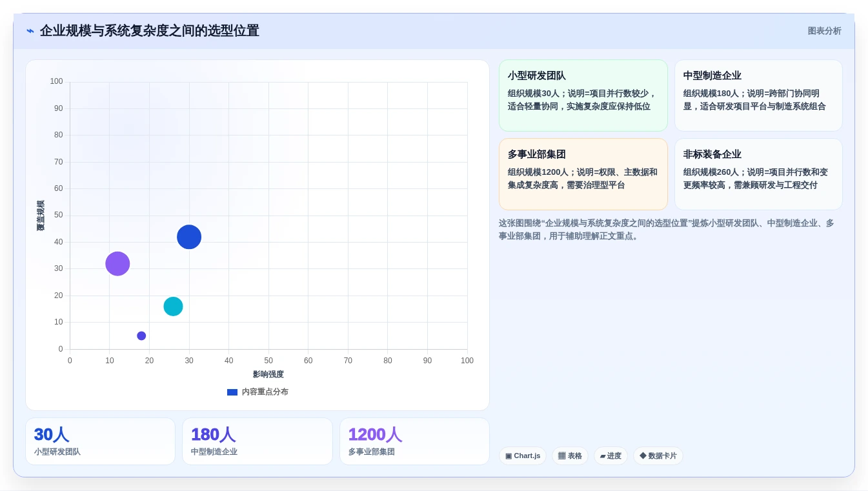
Task: Click the 1200人 stat card
Action: 414,441
